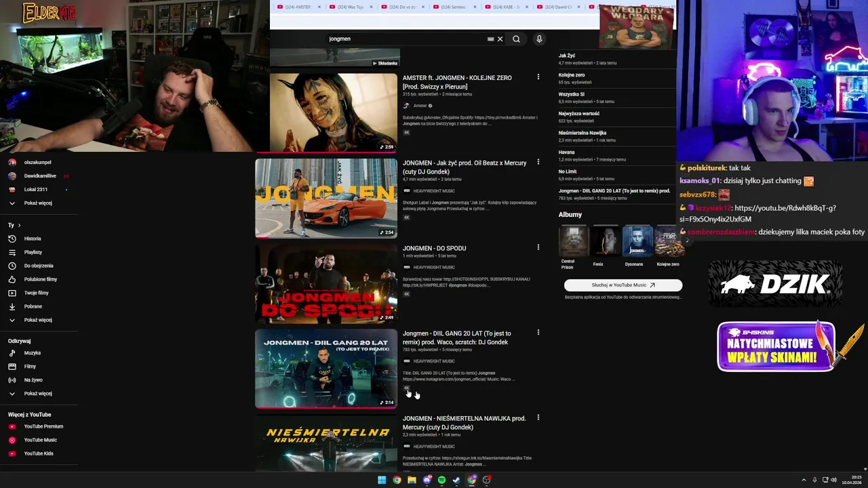Open File Explorer from the taskbar

coord(412,480)
